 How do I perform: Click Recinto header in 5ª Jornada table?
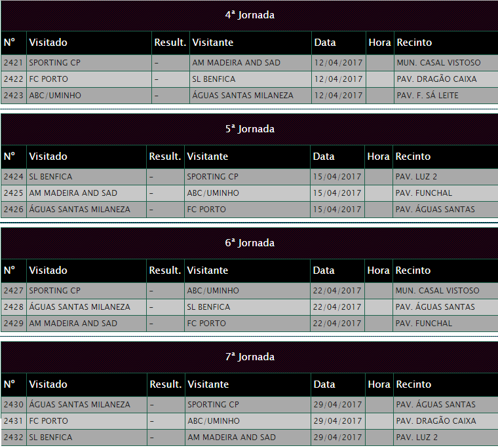click(x=413, y=157)
